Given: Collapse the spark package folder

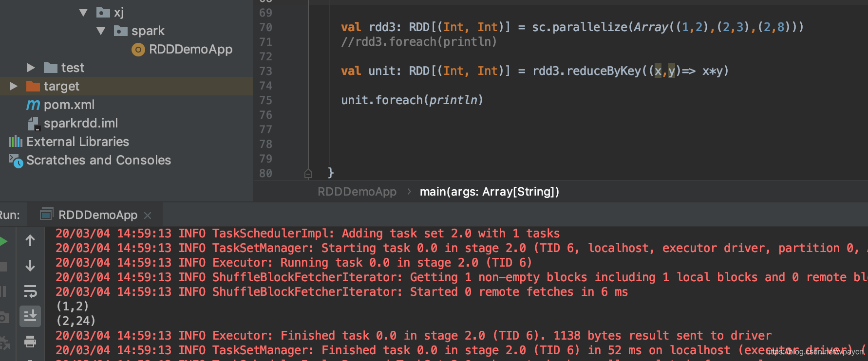Looking at the screenshot, I should click(101, 31).
